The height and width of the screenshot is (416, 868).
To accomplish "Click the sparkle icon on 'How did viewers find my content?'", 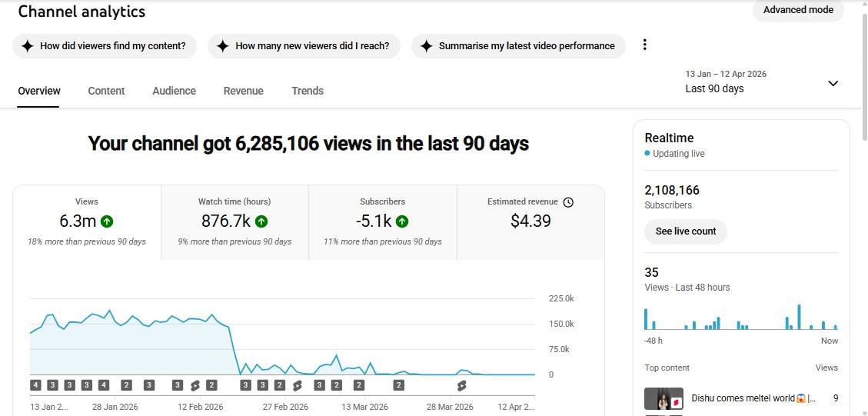I will pyautogui.click(x=27, y=46).
